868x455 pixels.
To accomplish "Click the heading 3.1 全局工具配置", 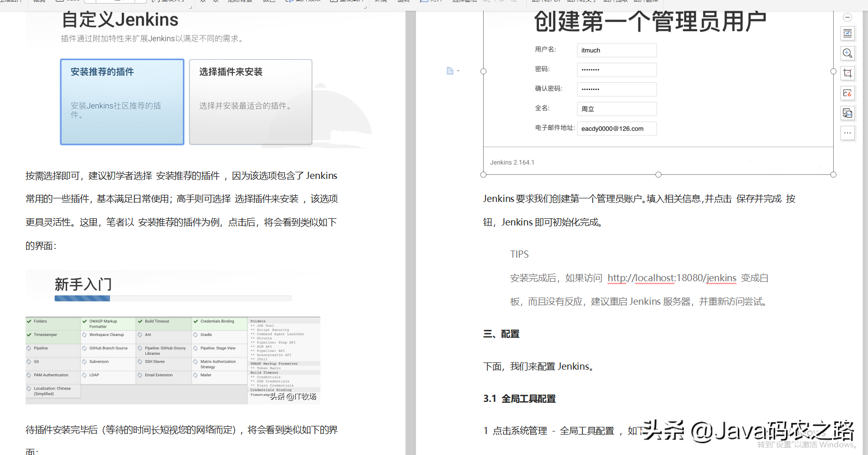I will (519, 399).
